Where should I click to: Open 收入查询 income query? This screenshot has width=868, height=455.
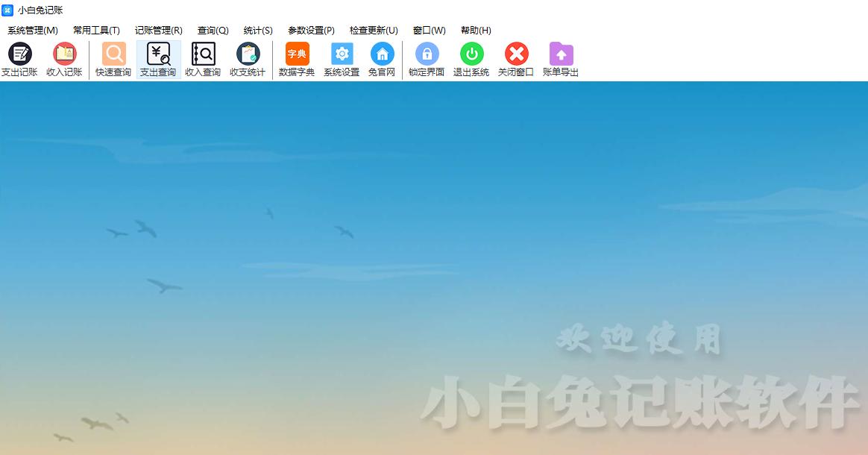click(x=203, y=60)
